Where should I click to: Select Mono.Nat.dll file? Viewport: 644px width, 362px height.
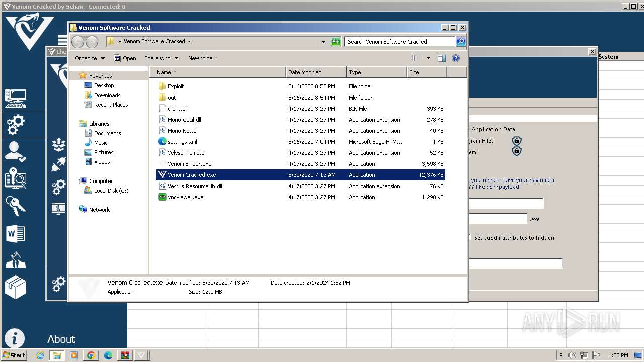pos(301,131)
